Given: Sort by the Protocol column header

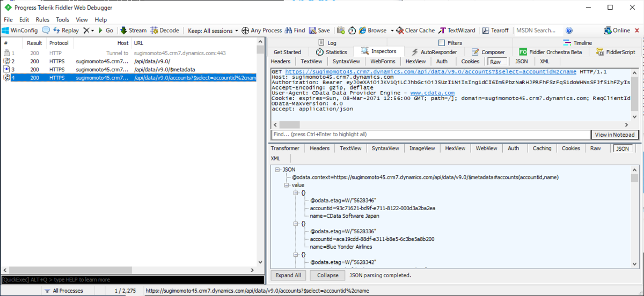Looking at the screenshot, I should (x=59, y=43).
